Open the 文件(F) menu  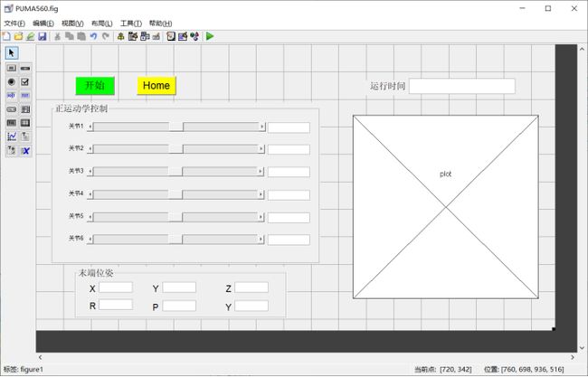[14, 24]
